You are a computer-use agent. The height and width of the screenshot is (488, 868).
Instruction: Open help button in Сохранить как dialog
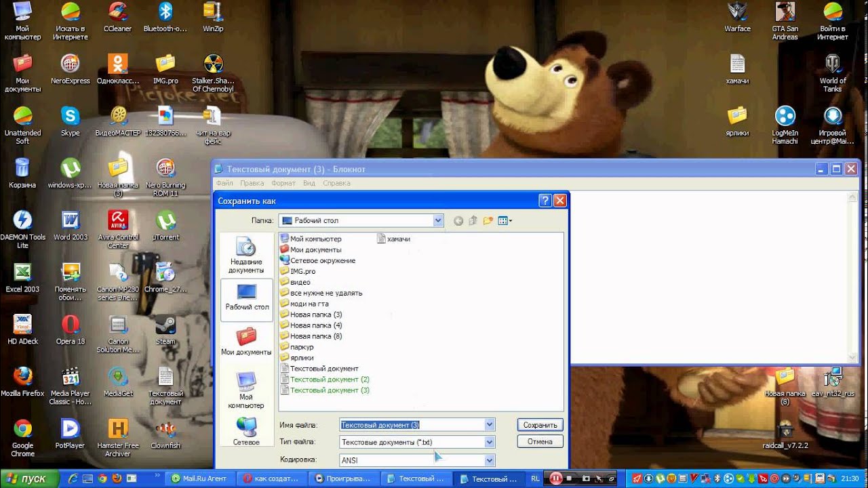(x=545, y=201)
